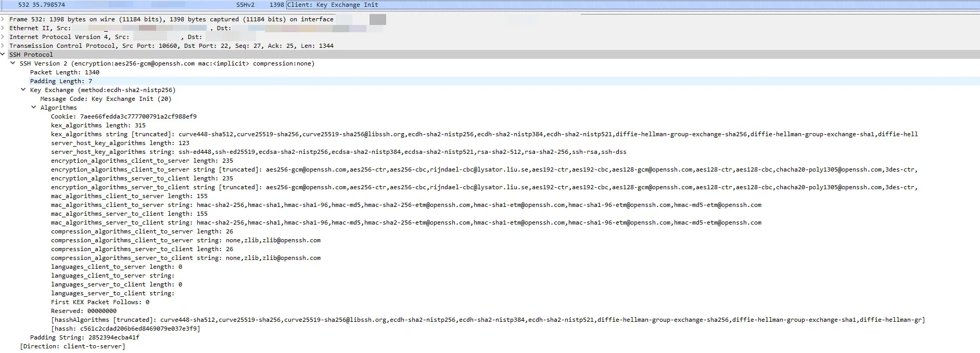The image size is (980, 353).
Task: Collapse the Key Exchange node
Action: [x=23, y=90]
